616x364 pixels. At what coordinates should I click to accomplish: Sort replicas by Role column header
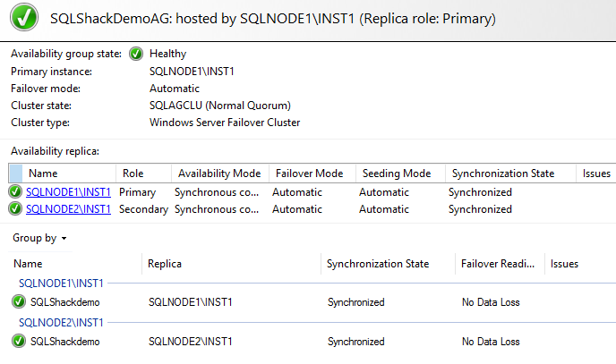(134, 174)
